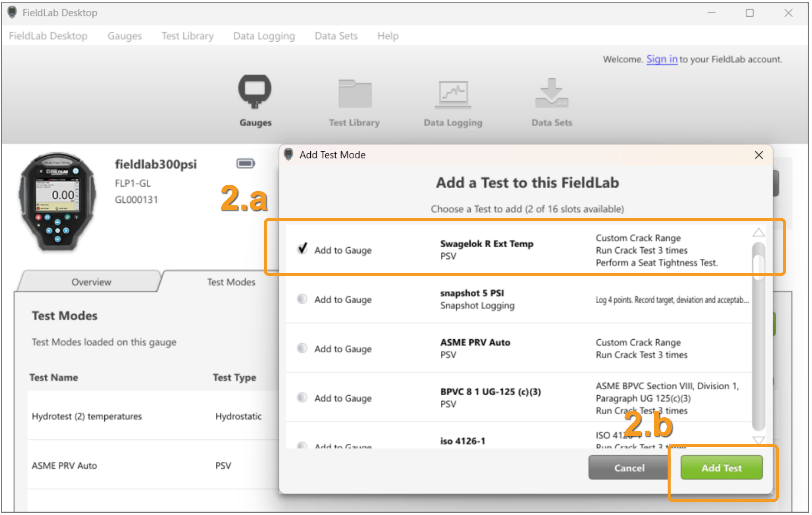Click the FLP1-GL model text

(133, 183)
